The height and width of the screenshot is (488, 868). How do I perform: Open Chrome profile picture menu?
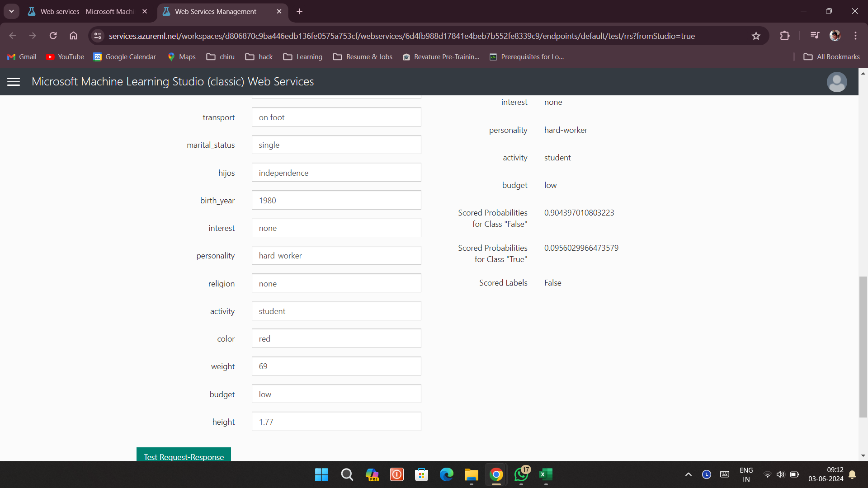(x=835, y=36)
